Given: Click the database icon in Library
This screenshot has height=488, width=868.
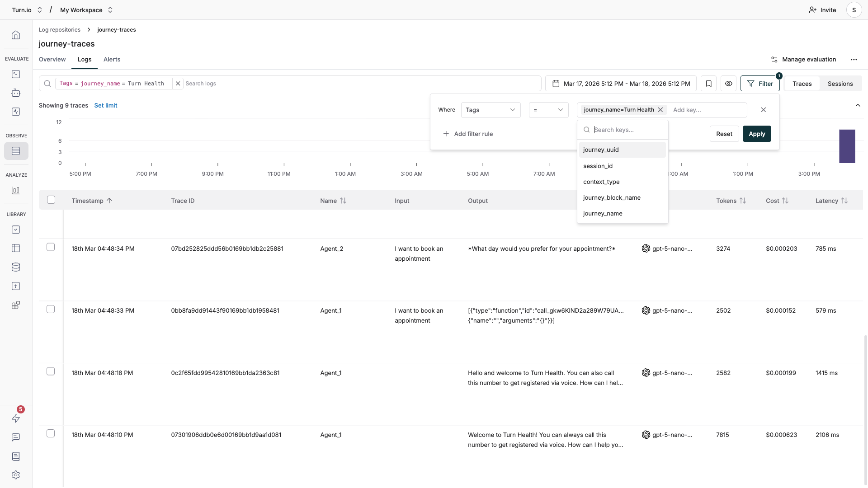Looking at the screenshot, I should 16,267.
